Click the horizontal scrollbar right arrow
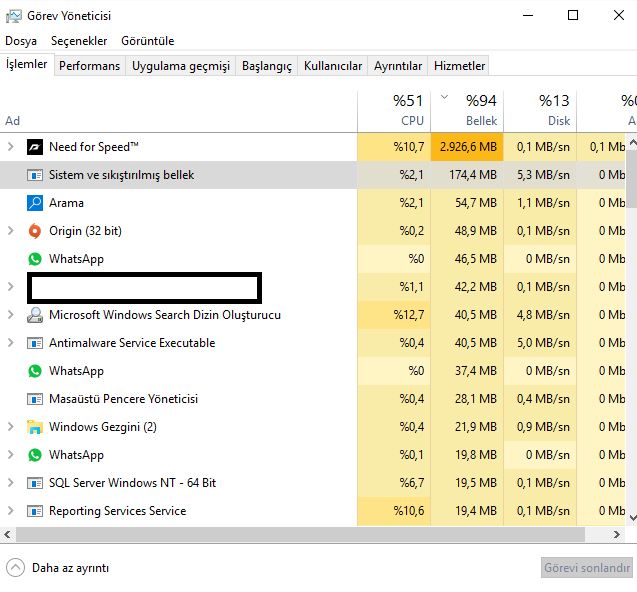637x592 pixels. pos(617,534)
